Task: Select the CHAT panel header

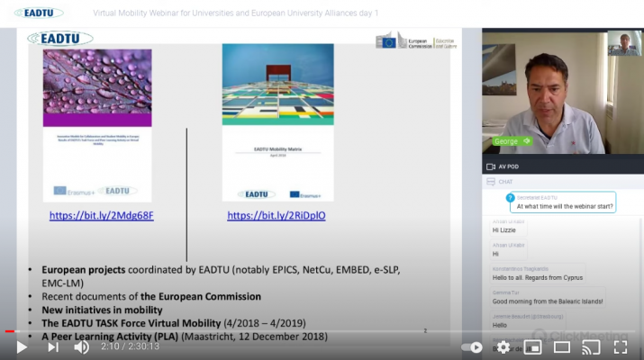Action: click(x=504, y=182)
